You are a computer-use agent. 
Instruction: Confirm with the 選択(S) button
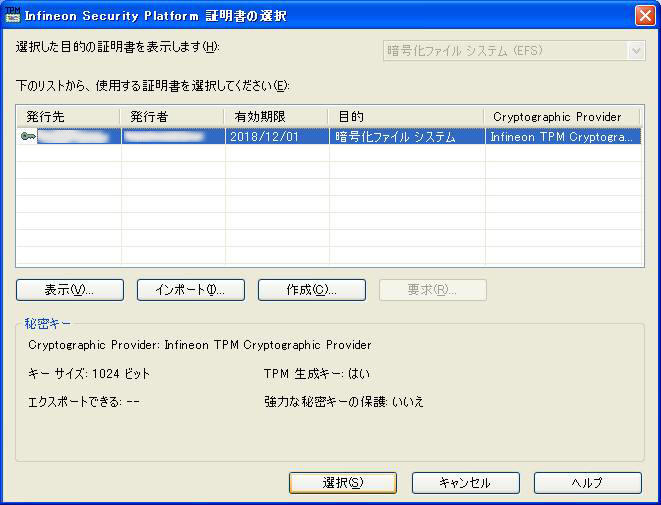point(343,483)
